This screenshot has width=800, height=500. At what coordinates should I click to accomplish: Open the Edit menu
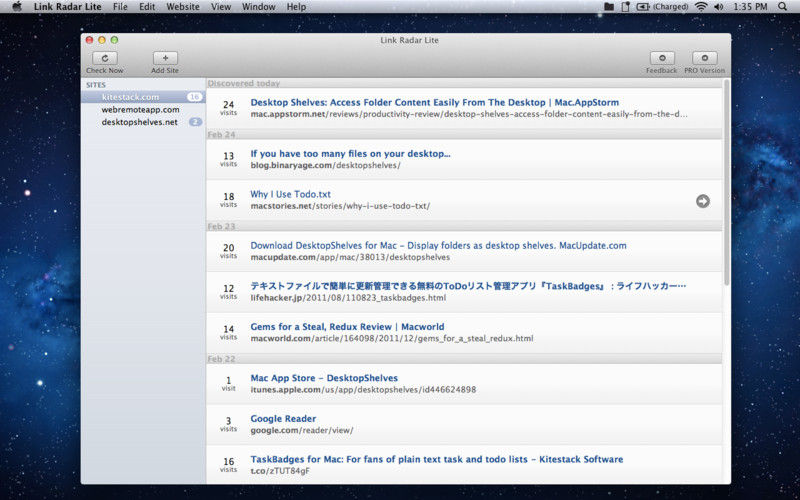147,7
